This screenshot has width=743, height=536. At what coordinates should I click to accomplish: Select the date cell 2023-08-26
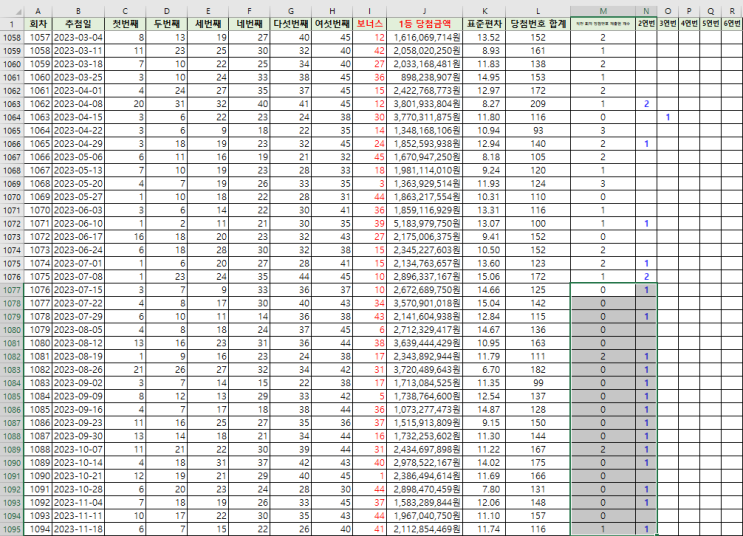(78, 369)
